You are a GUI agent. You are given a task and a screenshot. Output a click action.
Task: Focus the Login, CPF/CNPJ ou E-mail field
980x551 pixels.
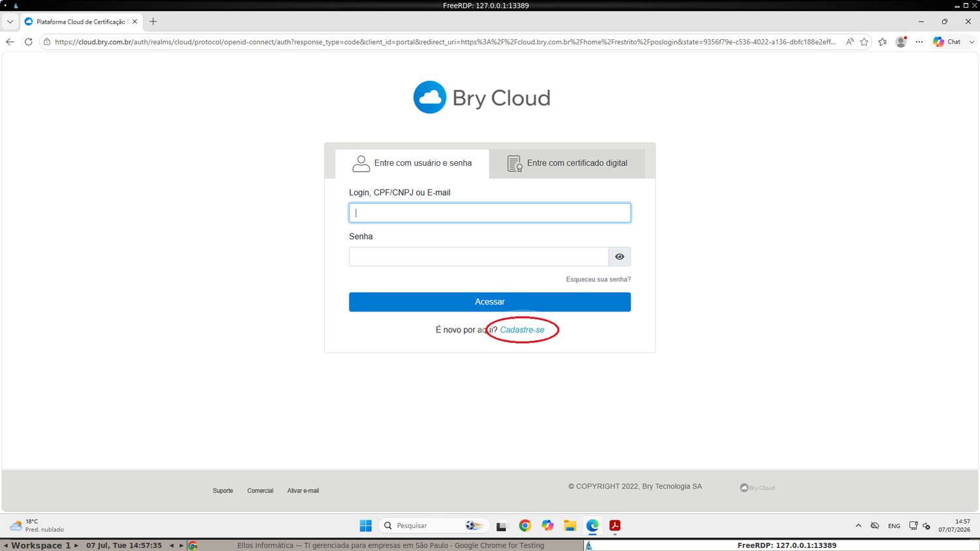coord(489,213)
